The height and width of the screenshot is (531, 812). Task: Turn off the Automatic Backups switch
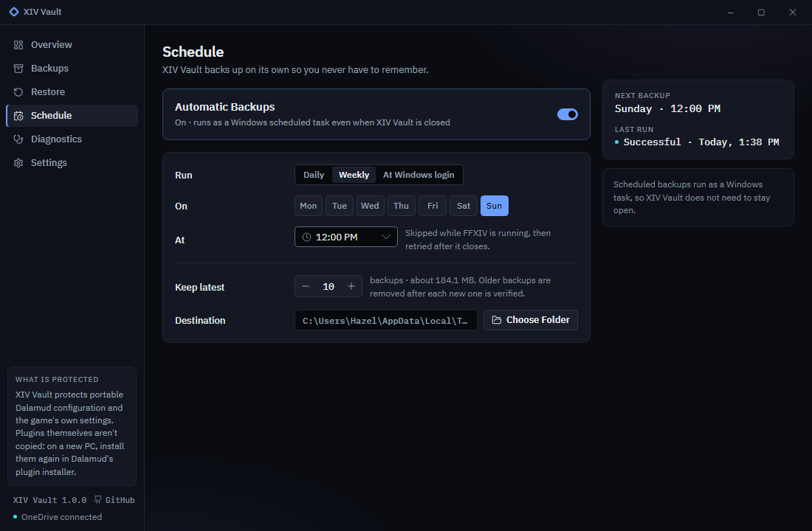tap(567, 114)
